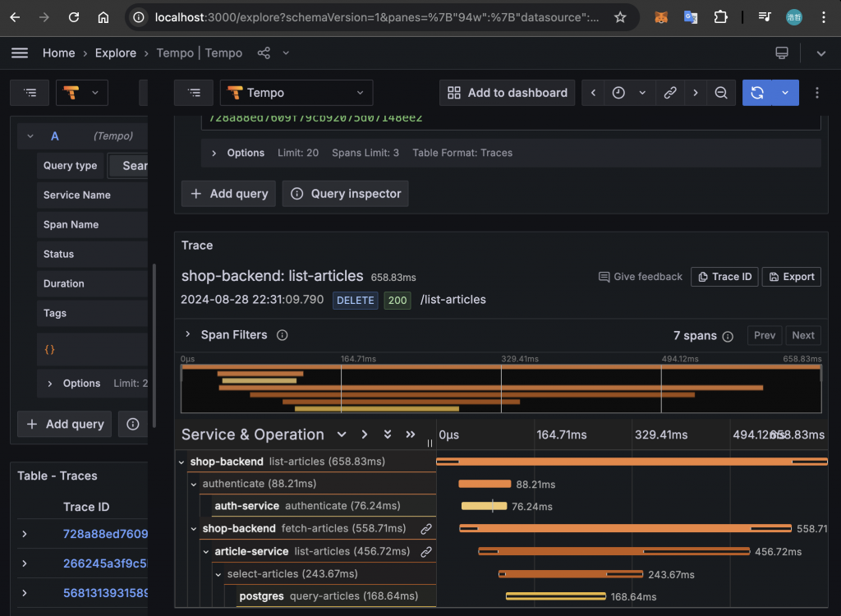The height and width of the screenshot is (616, 841).
Task: Expand Span Filters section
Action: 188,334
